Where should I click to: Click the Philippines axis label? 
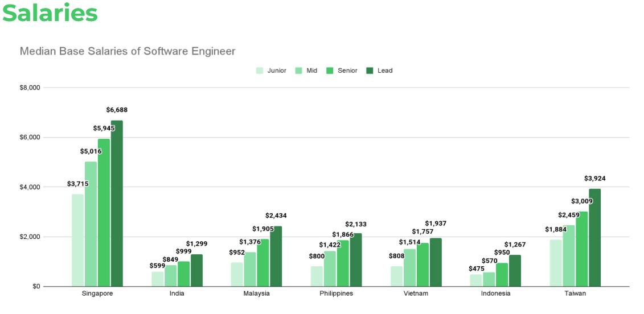(336, 294)
